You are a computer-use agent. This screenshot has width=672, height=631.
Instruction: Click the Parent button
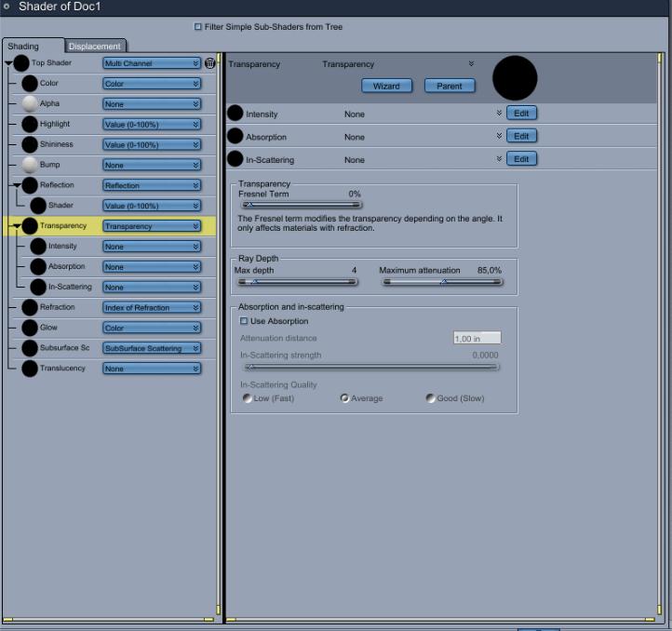click(450, 86)
